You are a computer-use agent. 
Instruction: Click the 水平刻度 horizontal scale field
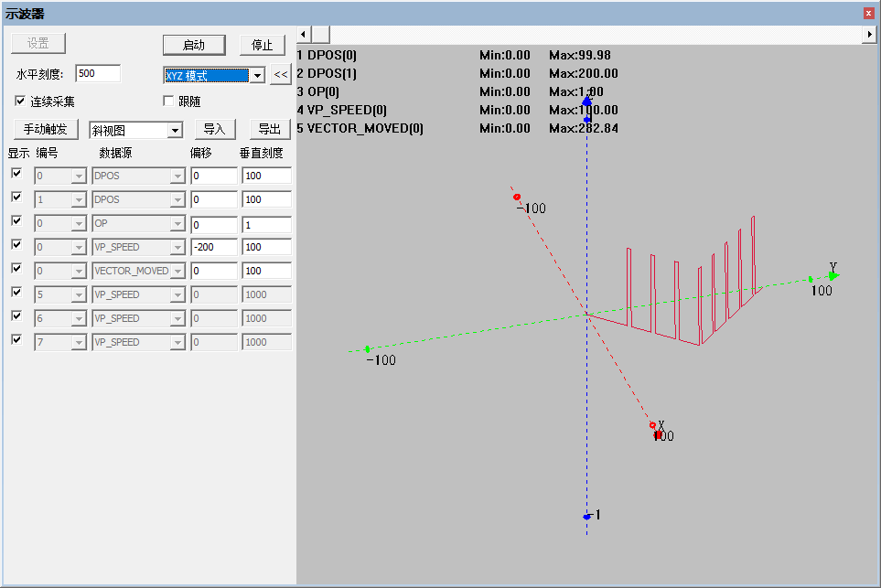98,73
